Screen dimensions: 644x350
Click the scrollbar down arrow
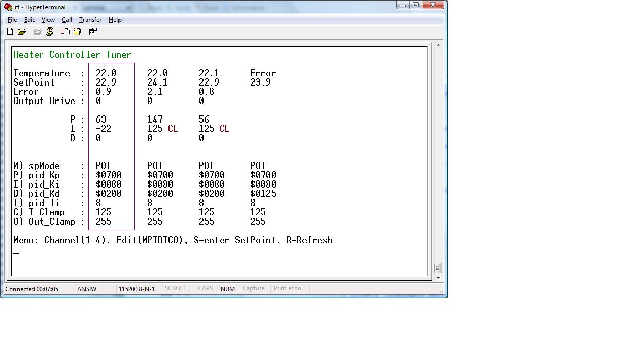[438, 278]
